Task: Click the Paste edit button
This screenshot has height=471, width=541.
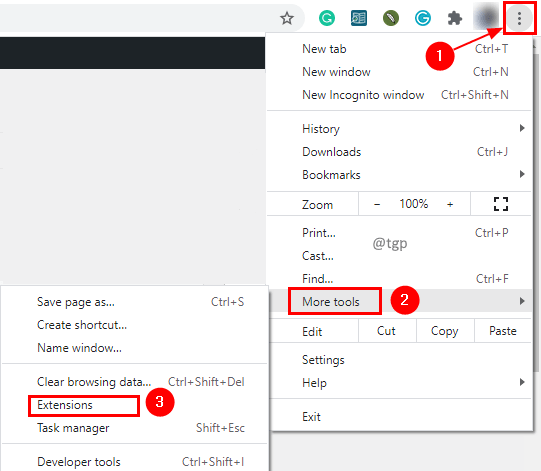Action: click(x=503, y=331)
